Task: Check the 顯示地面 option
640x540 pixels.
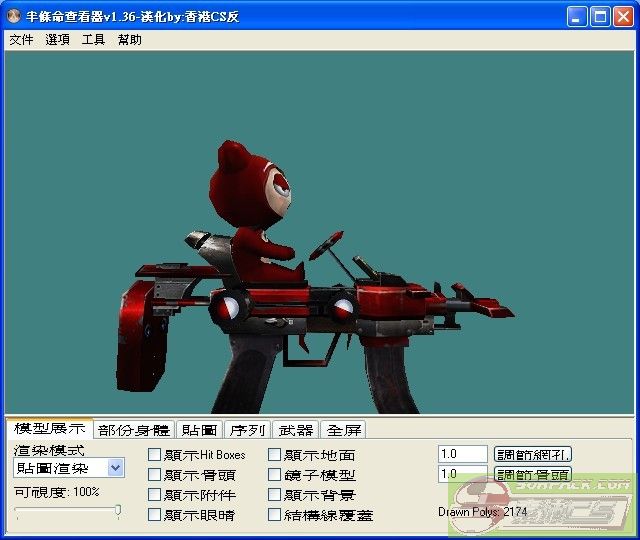Action: [275, 455]
